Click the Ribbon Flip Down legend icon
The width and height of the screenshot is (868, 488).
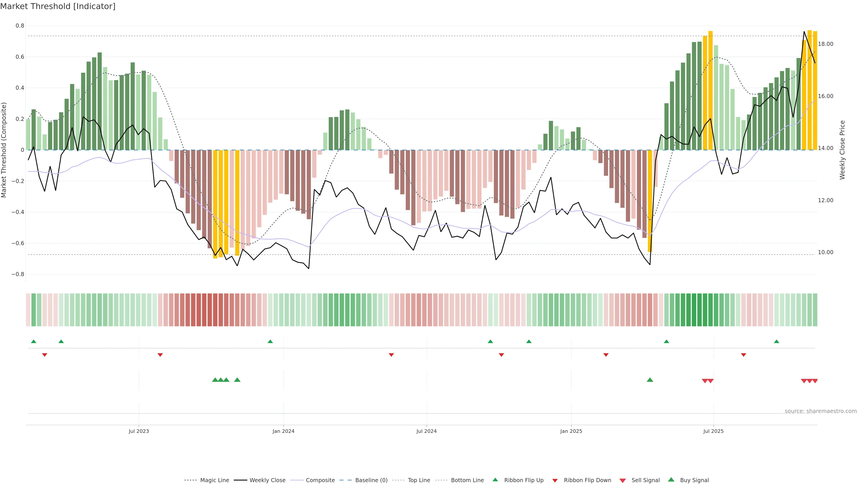(555, 481)
